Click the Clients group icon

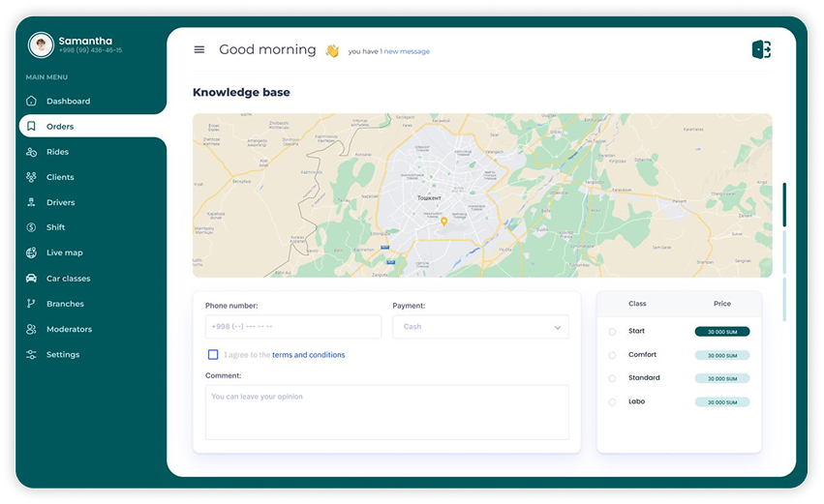[32, 177]
